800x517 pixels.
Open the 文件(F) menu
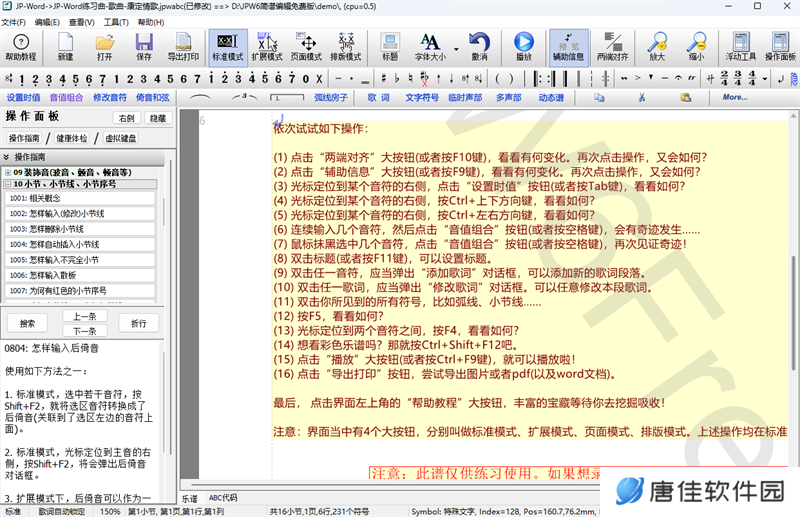click(x=13, y=22)
